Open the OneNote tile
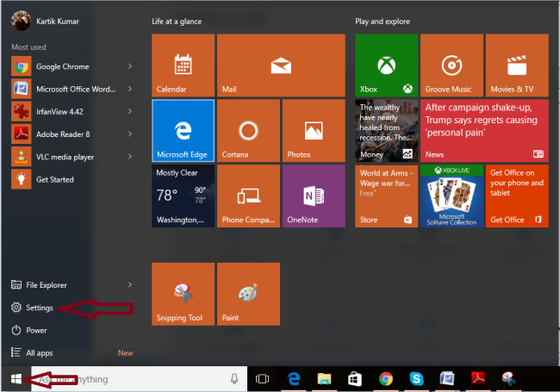 click(314, 196)
